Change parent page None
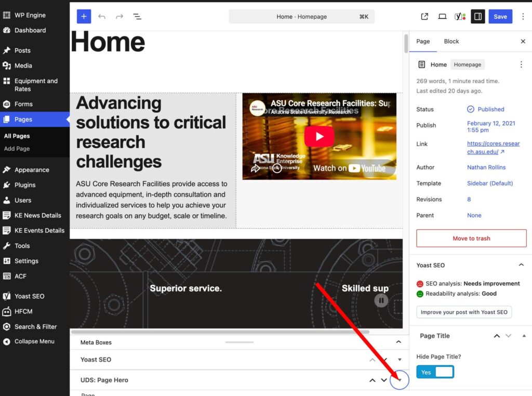This screenshot has width=532, height=396. coord(474,216)
